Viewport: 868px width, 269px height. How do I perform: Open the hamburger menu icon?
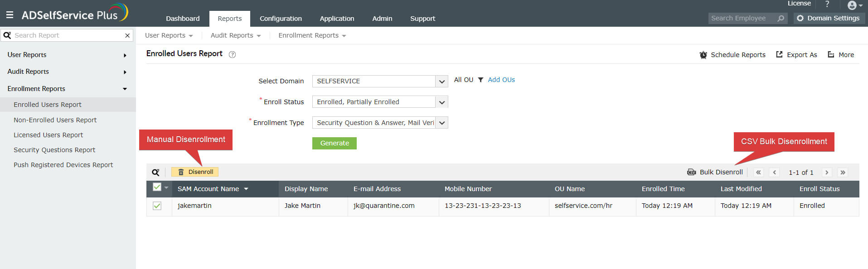(10, 15)
